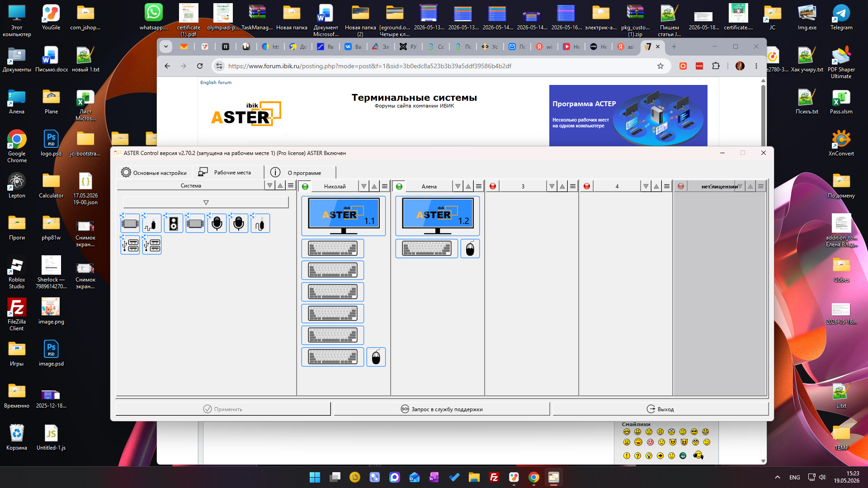This screenshot has width=868, height=488.
Task: Collapse the Николай workplace with up arrow
Action: 374,186
